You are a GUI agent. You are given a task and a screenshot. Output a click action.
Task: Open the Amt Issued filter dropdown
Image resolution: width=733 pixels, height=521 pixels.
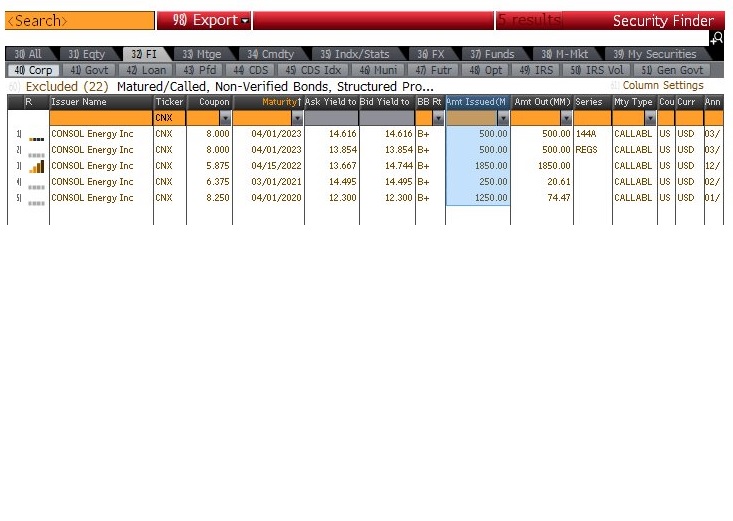[502, 118]
